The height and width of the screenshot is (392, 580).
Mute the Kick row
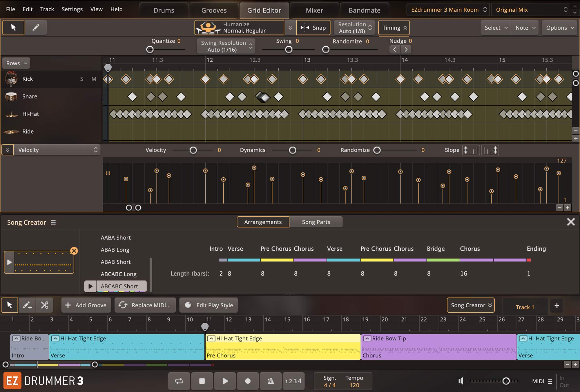(94, 79)
